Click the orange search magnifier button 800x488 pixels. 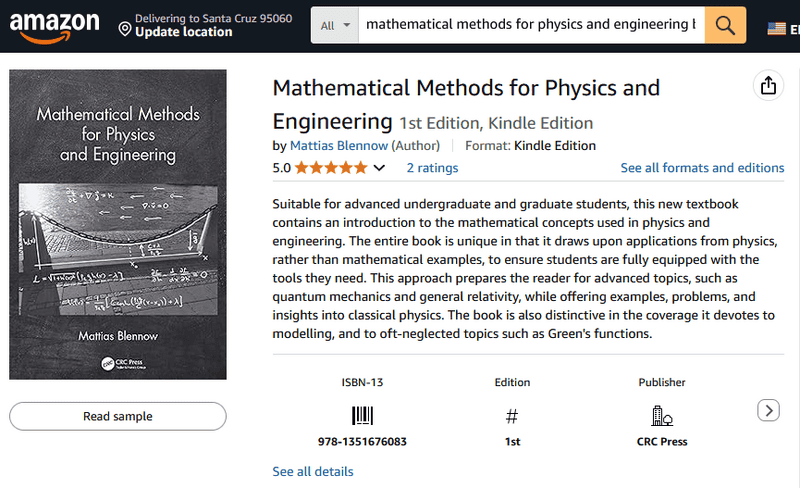click(x=726, y=25)
